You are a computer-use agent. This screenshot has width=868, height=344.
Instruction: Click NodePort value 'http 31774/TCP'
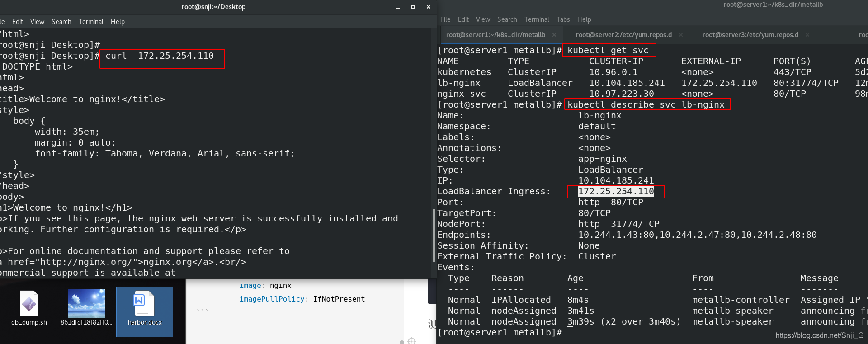pyautogui.click(x=618, y=224)
